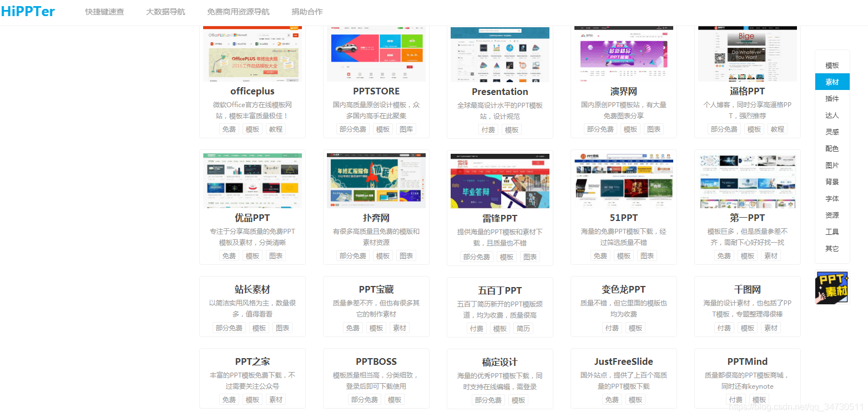The image size is (868, 417).
Task: Open 捐助合作 menu item
Action: tap(307, 12)
